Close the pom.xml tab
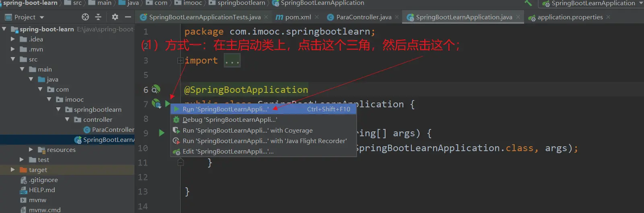The image size is (644, 213). pos(317,17)
